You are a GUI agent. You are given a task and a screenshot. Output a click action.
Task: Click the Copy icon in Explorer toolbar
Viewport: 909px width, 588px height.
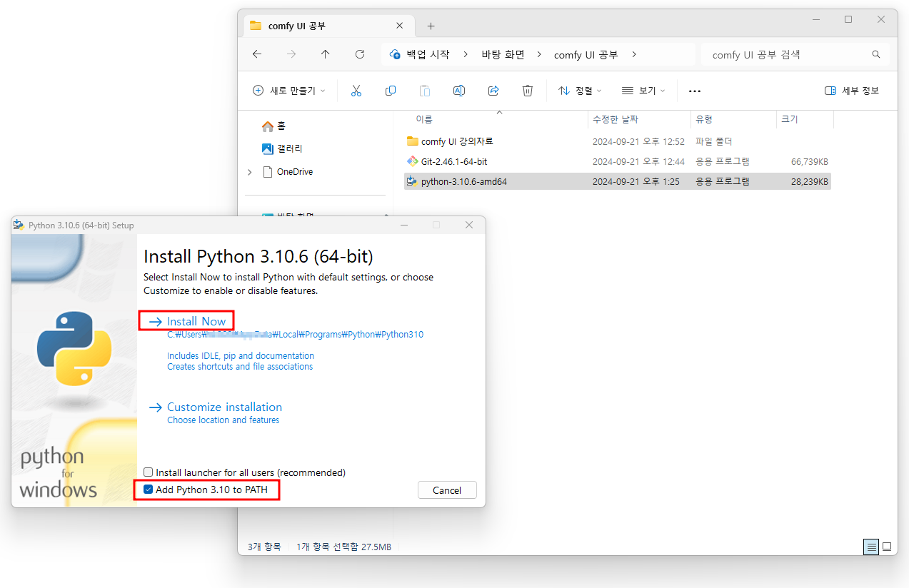click(x=391, y=91)
